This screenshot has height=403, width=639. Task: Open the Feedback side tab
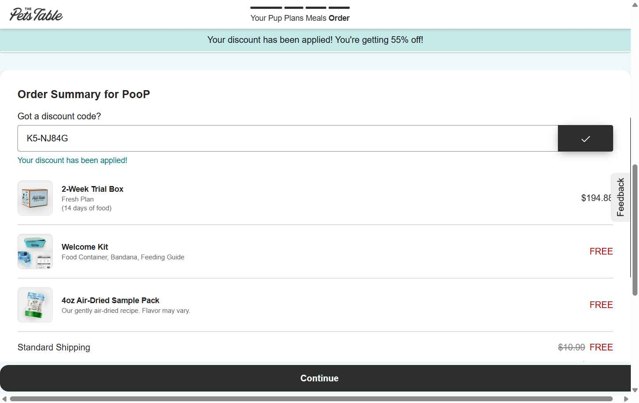(620, 197)
